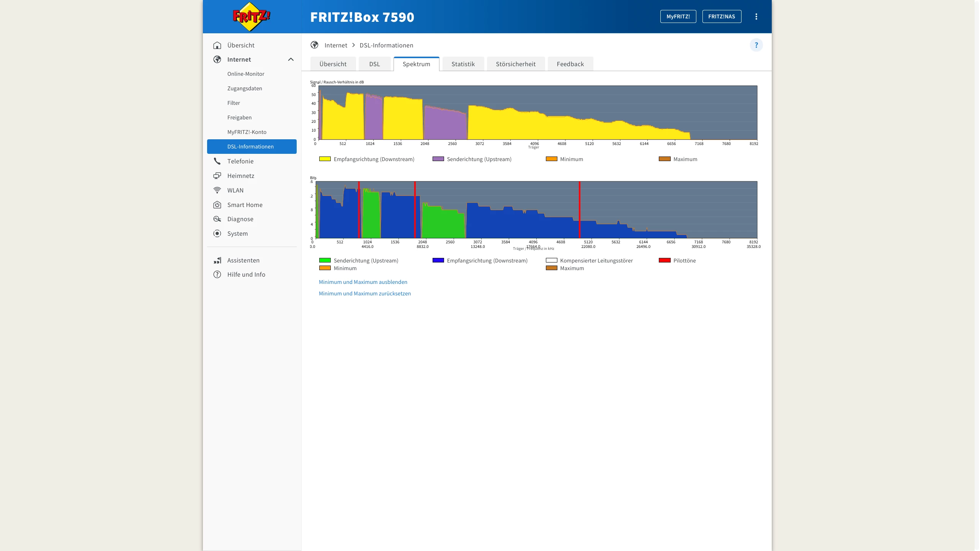Open Hilfe und Info section

[246, 274]
